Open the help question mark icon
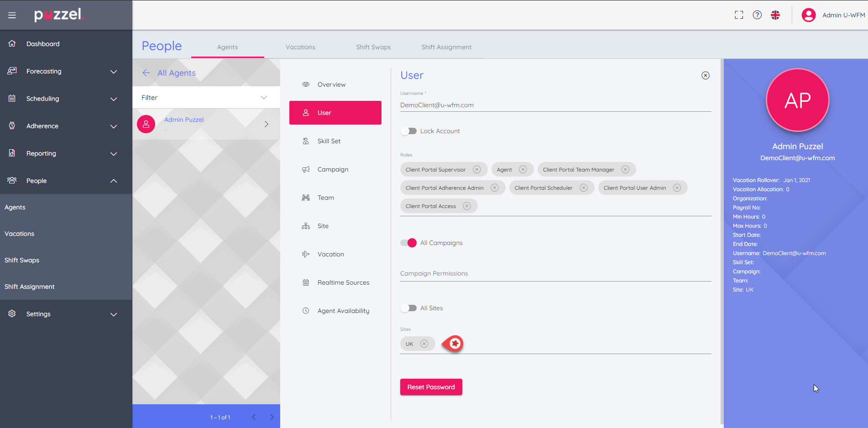The height and width of the screenshot is (428, 868). pos(757,15)
